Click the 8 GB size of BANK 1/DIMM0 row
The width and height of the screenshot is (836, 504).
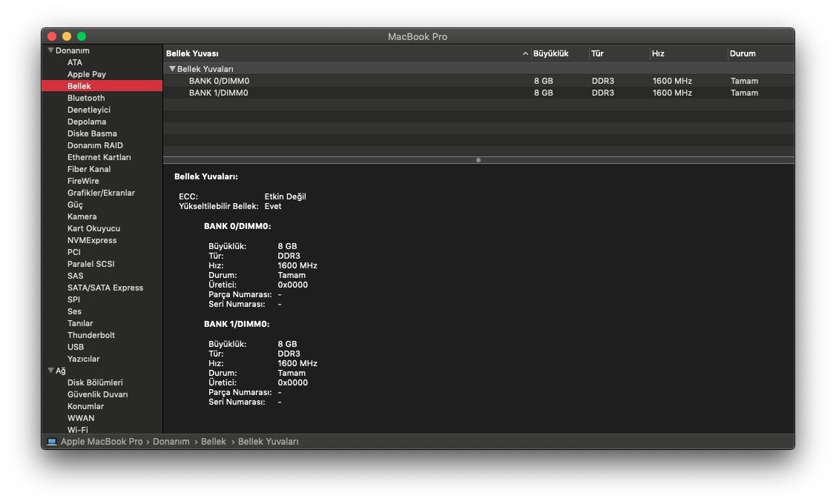[543, 93]
